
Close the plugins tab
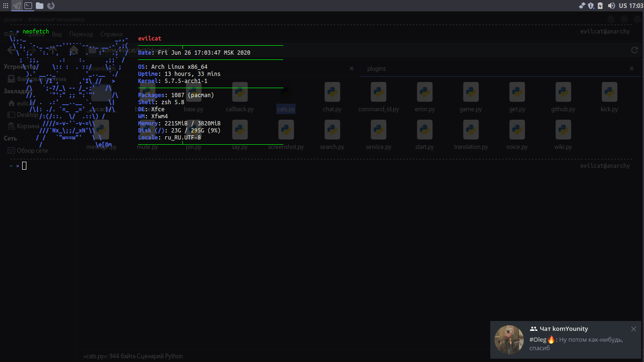click(x=632, y=68)
